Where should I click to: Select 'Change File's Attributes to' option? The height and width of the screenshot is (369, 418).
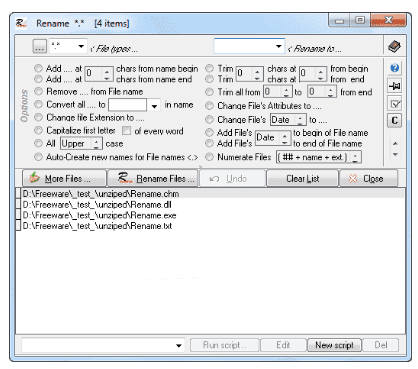(x=209, y=106)
